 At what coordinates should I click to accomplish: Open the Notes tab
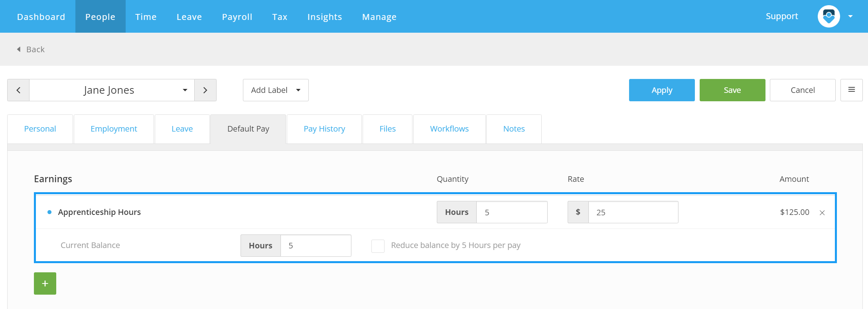[514, 129]
